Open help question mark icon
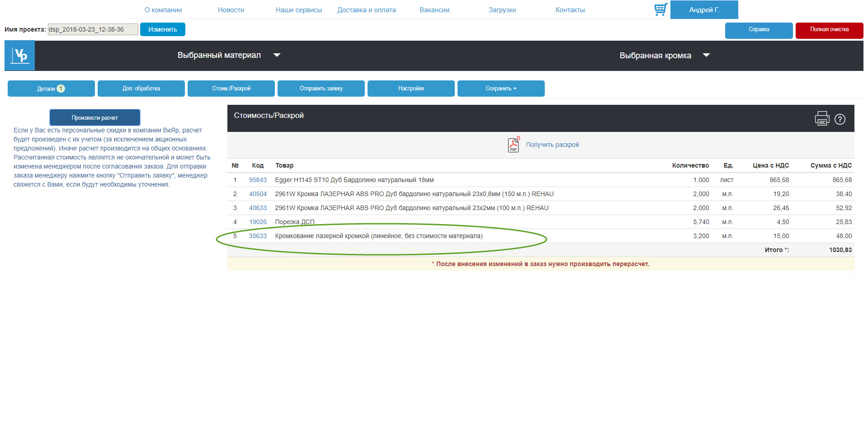The width and height of the screenshot is (868, 440). [x=840, y=119]
